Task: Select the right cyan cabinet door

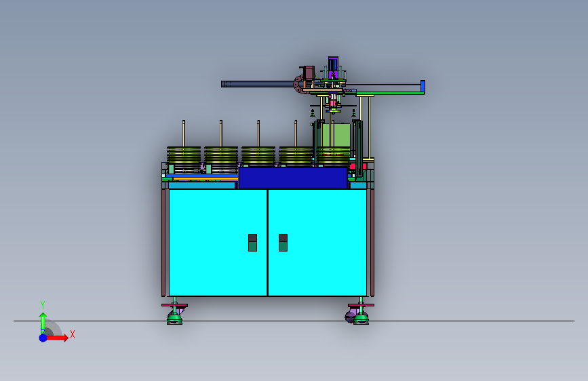Action: (317, 243)
